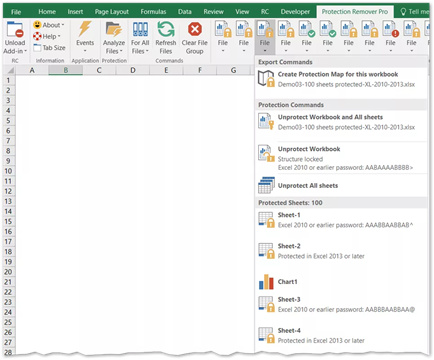This screenshot has width=434, height=360.
Task: Open the Insert ribbon tab
Action: [x=75, y=12]
